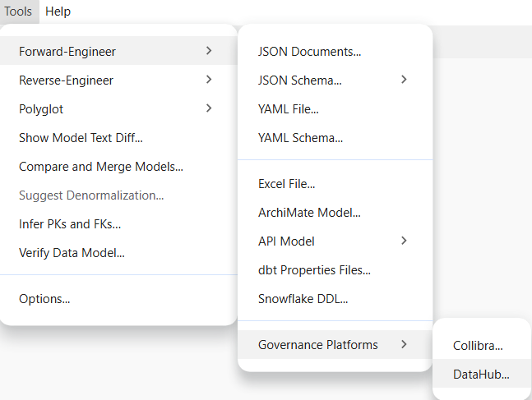This screenshot has height=400, width=532.
Task: Run Verify Data Model
Action: (x=72, y=252)
